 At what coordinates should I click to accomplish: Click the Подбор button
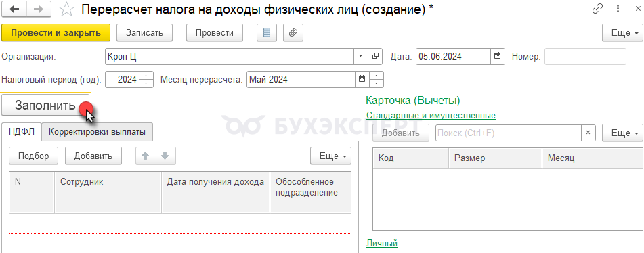[34, 156]
